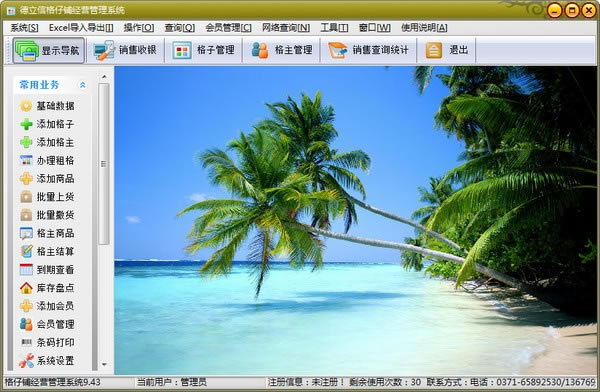Open 基础数据 gear icon in sidebar

click(x=26, y=106)
